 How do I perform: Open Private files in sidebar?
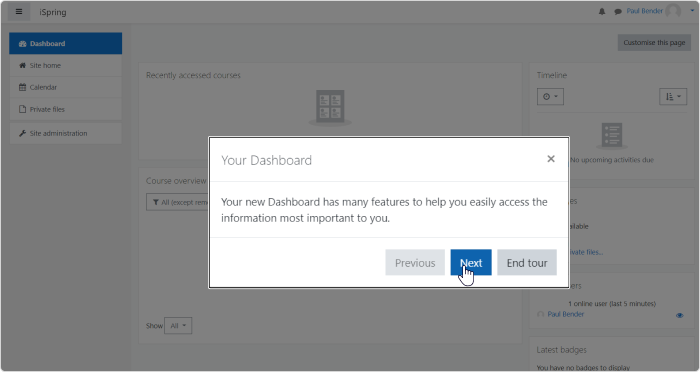66,109
